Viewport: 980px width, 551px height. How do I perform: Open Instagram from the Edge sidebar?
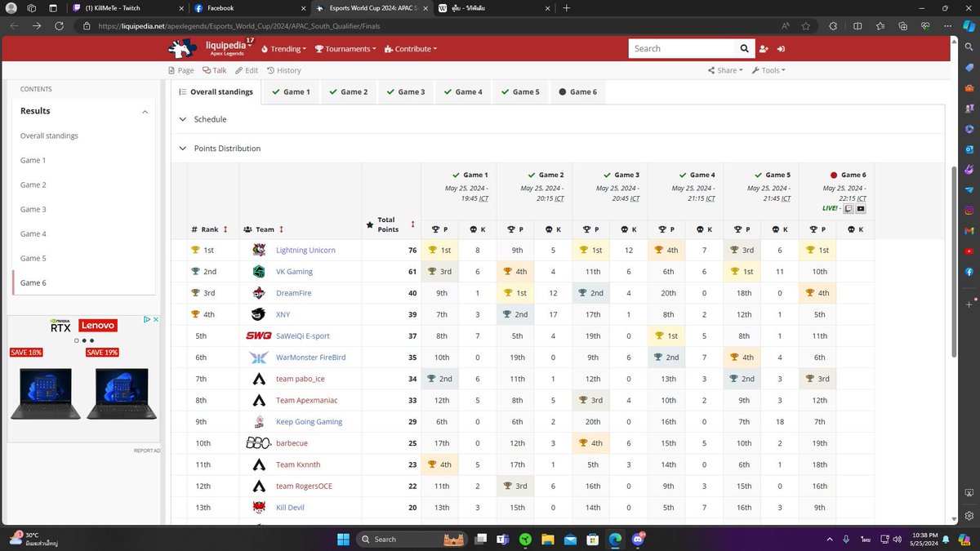969,211
